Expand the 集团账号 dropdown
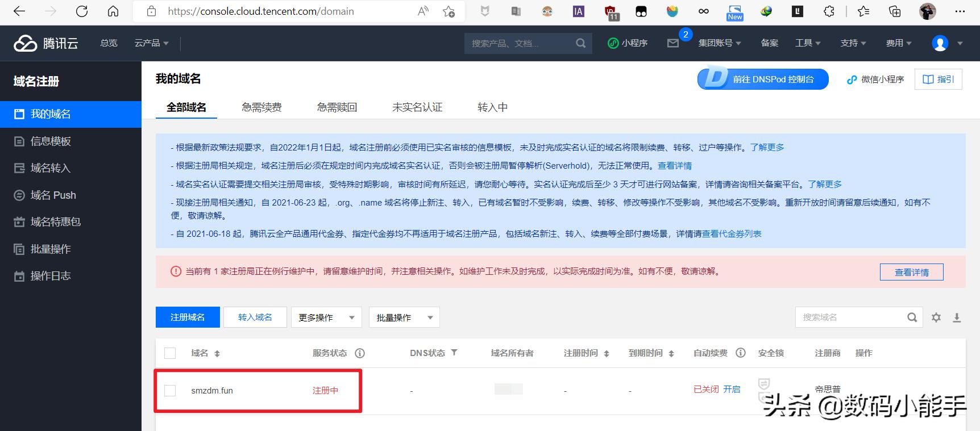Image resolution: width=980 pixels, height=431 pixels. pyautogui.click(x=720, y=43)
